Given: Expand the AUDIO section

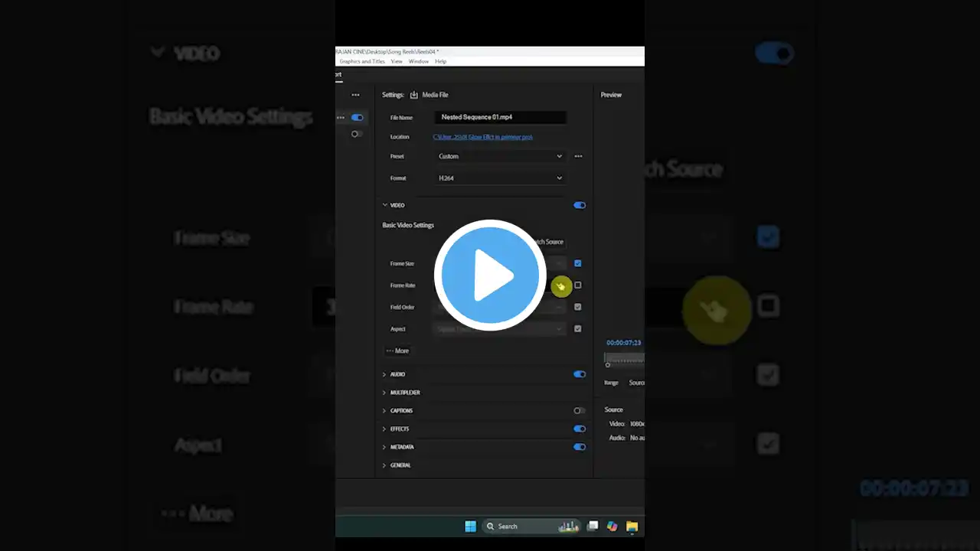Looking at the screenshot, I should click(384, 374).
